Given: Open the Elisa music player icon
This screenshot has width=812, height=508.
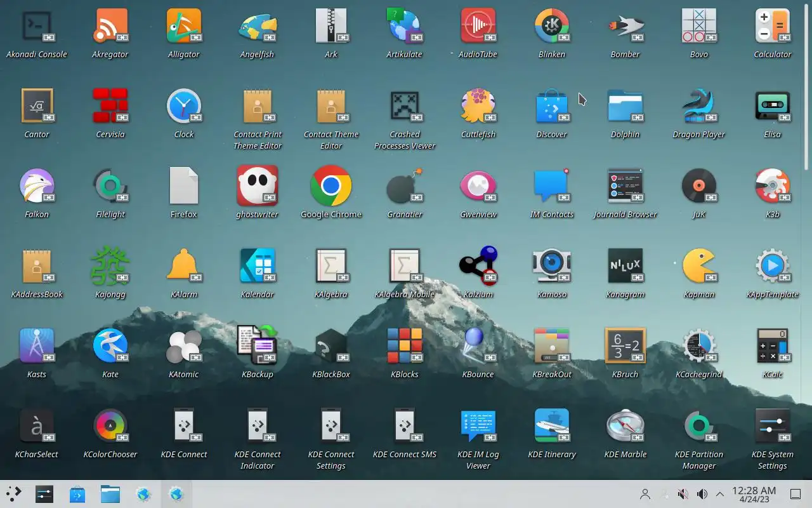Looking at the screenshot, I should click(x=773, y=105).
